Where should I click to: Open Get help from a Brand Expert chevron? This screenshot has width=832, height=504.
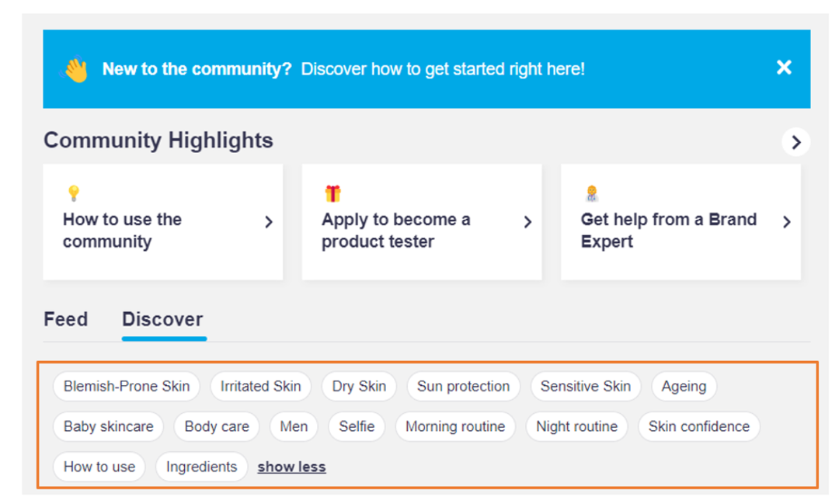(x=786, y=222)
